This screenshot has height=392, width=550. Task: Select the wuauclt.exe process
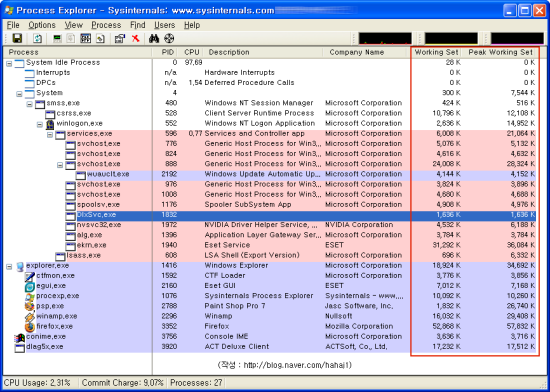(108, 174)
